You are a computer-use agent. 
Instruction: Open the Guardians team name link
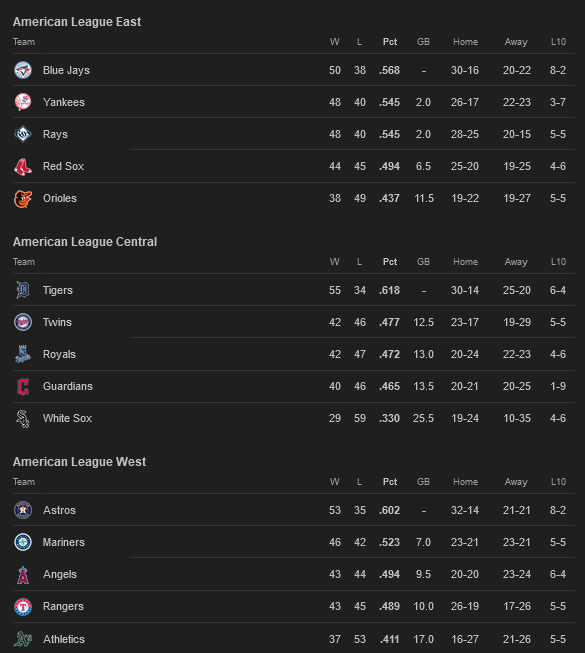point(68,386)
